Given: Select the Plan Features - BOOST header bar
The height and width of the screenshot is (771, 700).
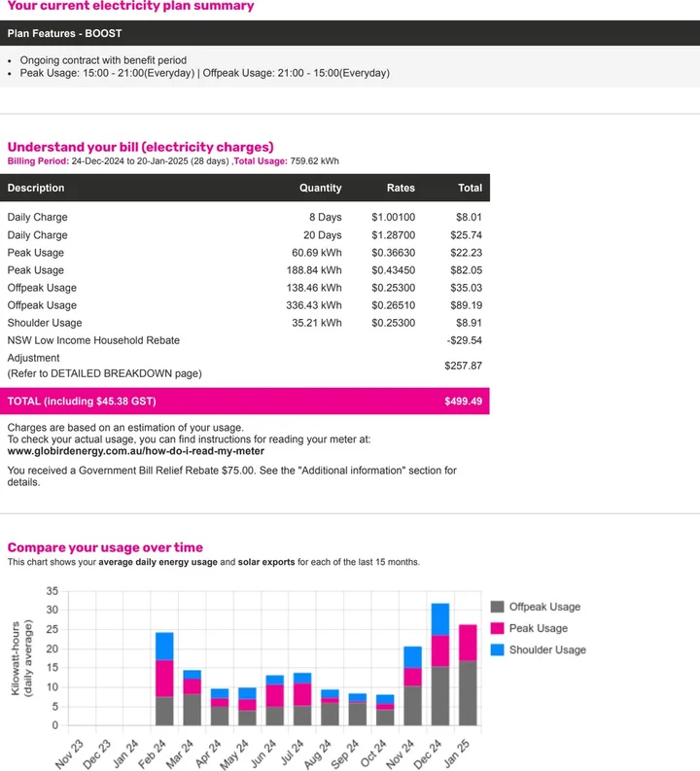Looking at the screenshot, I should (350, 33).
